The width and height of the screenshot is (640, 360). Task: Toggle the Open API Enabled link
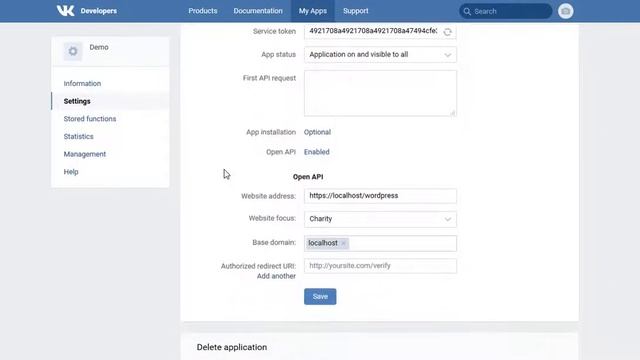[316, 152]
